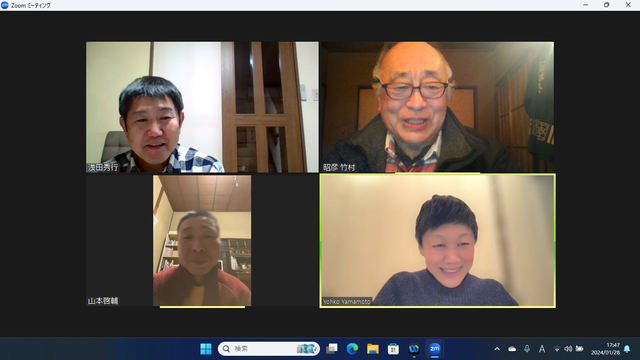Viewport: 640px width, 360px height.
Task: Select the video tile labeled 昭彦 竹村
Action: point(437,107)
